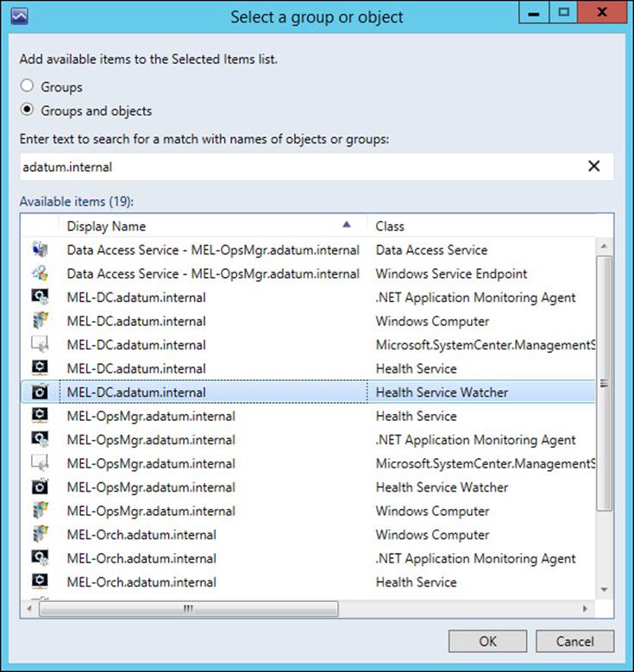Click MEL-Orch '.NET Application Monitoring Agent' class cell
The width and height of the screenshot is (634, 672).
[x=476, y=558]
